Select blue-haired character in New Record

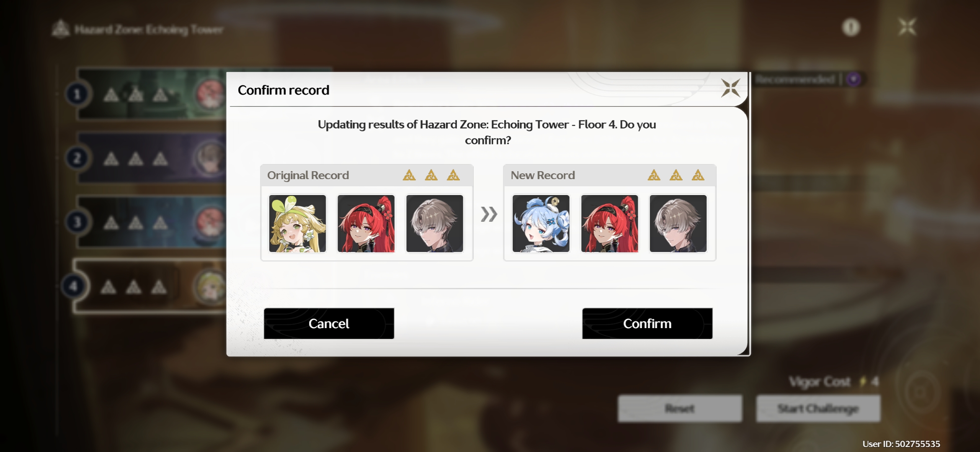(x=541, y=223)
